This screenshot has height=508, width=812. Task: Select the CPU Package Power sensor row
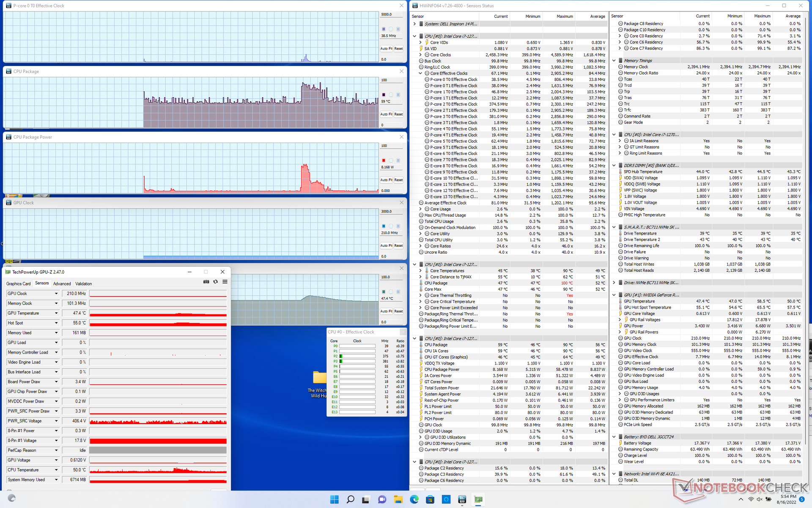click(442, 370)
